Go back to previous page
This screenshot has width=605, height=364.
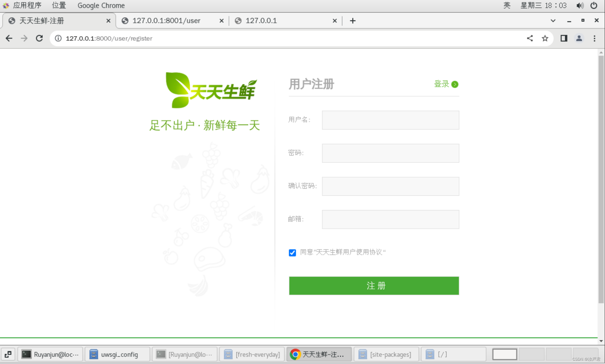click(9, 38)
